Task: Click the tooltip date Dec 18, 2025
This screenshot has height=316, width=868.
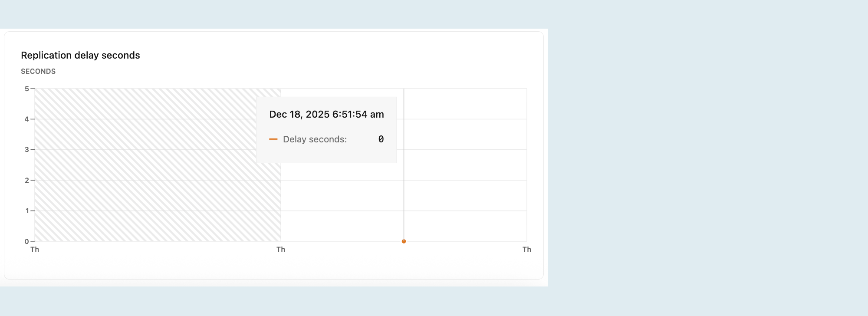Action: [299, 114]
